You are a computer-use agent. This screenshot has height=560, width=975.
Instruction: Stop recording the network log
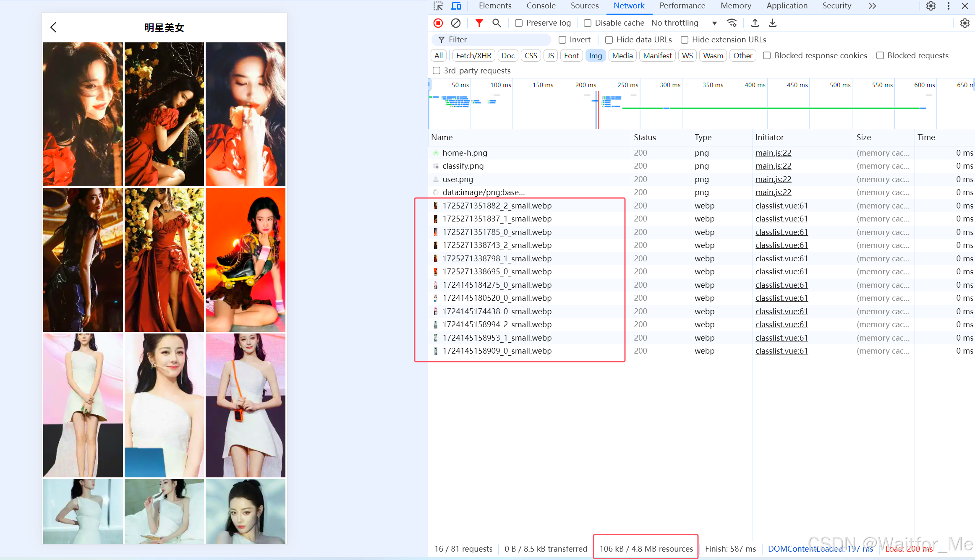point(438,23)
